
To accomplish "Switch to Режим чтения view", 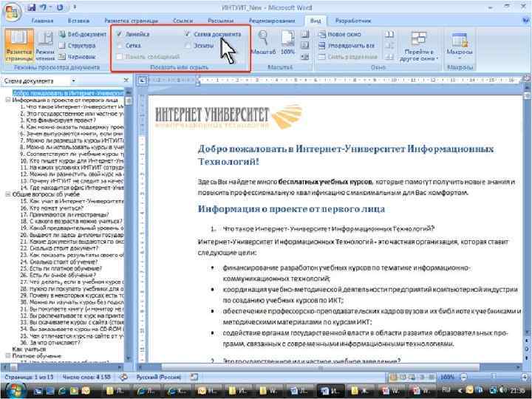I will click(x=45, y=46).
